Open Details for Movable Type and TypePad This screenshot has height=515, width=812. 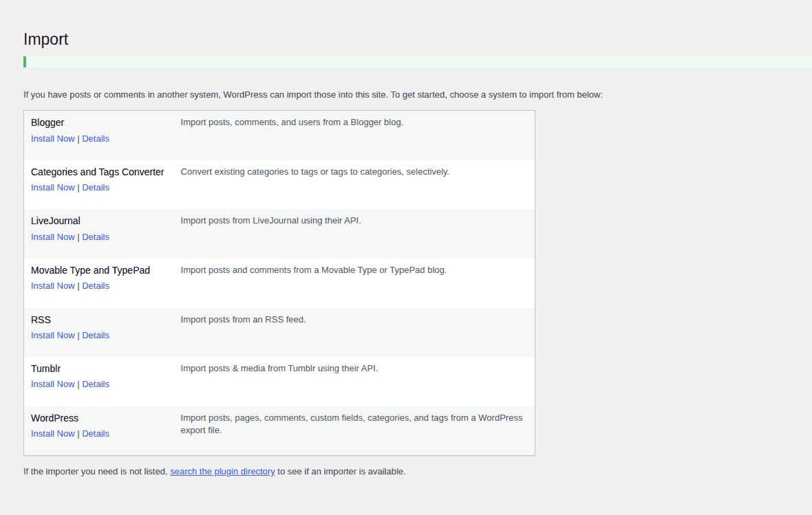pos(96,286)
